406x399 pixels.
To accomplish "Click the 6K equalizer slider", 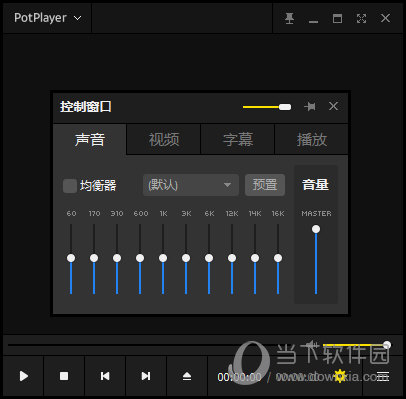I will click(209, 259).
